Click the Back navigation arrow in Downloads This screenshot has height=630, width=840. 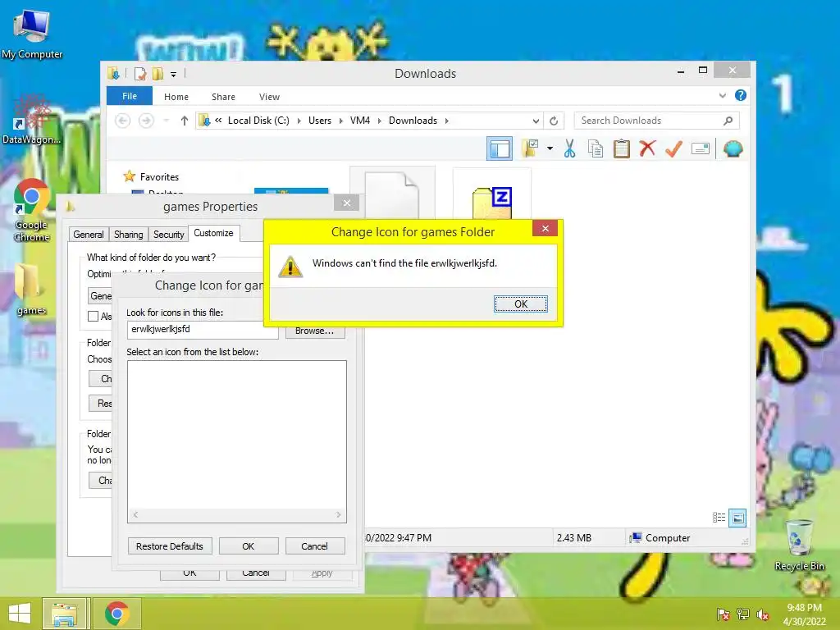[x=123, y=121]
